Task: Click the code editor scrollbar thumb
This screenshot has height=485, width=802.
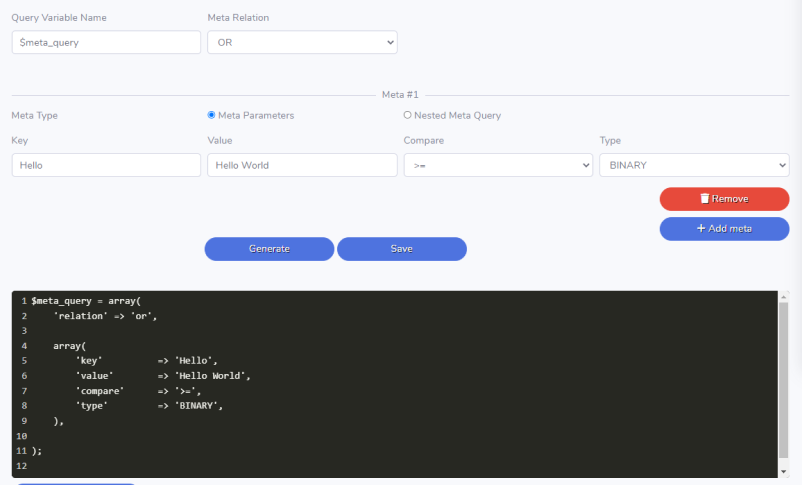Action: pos(783,380)
